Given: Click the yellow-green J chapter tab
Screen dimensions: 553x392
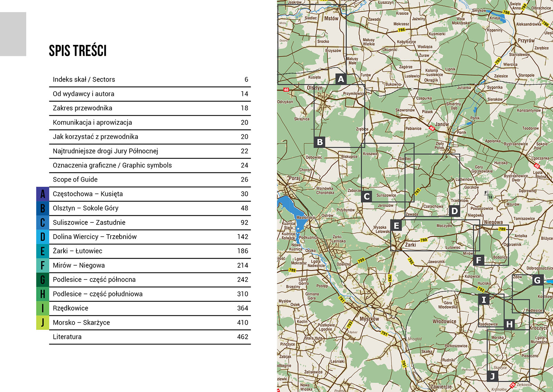Looking at the screenshot, I should tap(43, 323).
